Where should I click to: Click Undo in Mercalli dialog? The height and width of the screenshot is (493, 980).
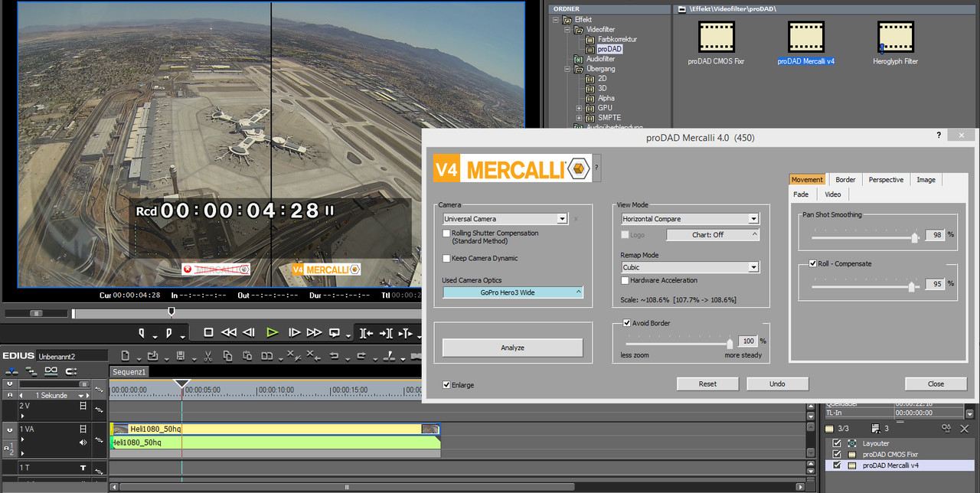pyautogui.click(x=777, y=384)
